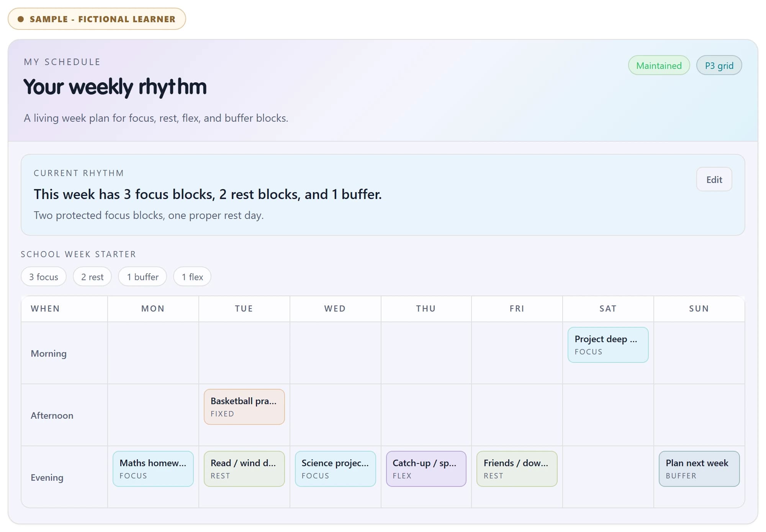Select the '3 focus' chip

pyautogui.click(x=44, y=277)
